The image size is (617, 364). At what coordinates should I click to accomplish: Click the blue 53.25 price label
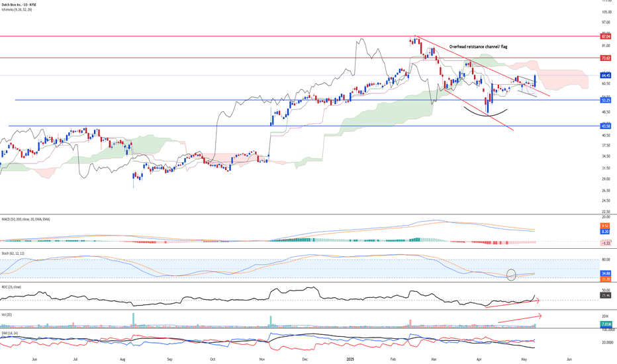606,101
